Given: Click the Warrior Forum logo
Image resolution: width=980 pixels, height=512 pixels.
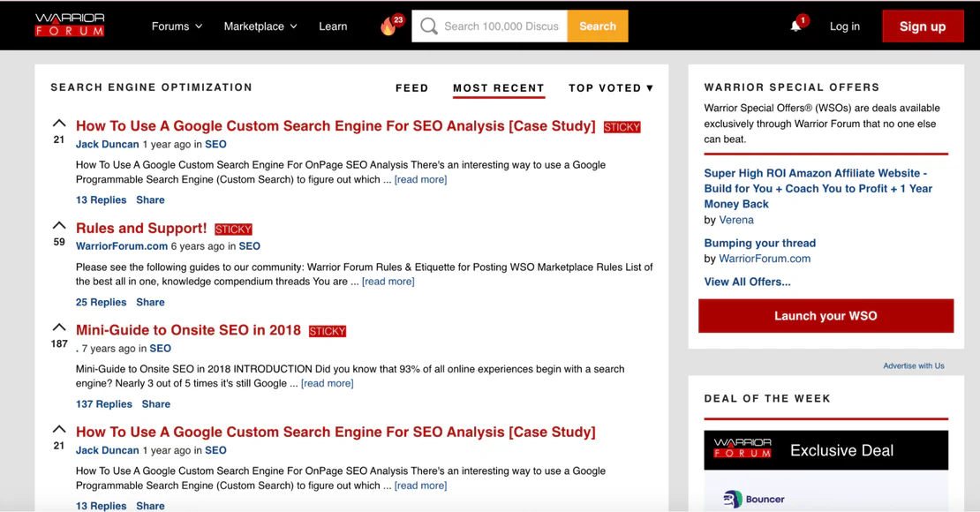Looking at the screenshot, I should (x=70, y=26).
